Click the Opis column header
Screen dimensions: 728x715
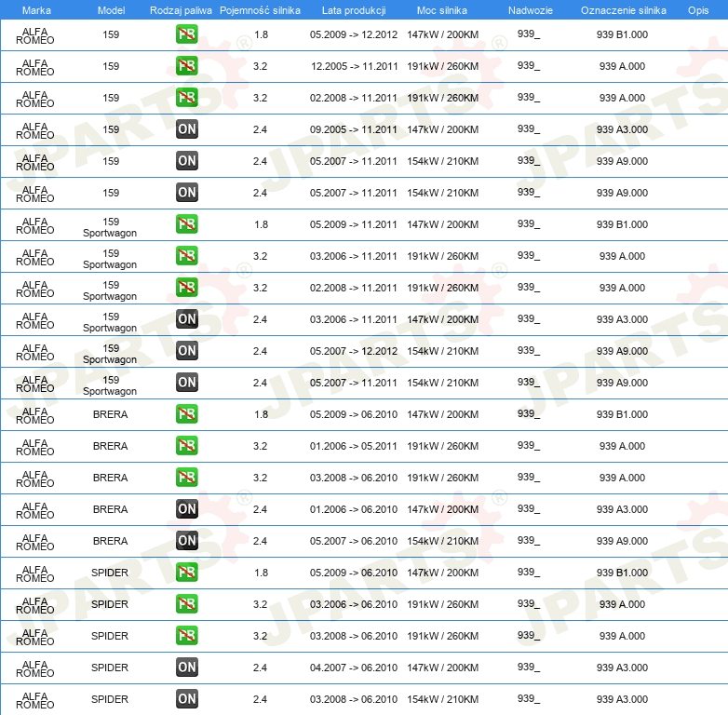tap(698, 10)
